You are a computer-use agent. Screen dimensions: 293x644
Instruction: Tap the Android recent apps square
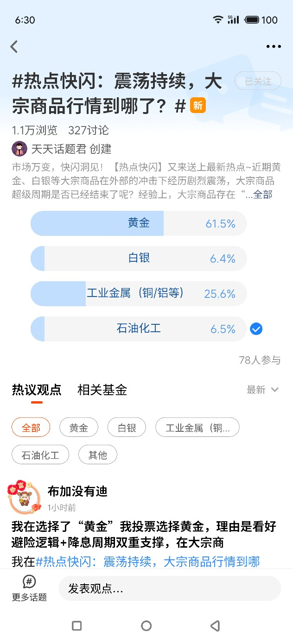point(77,626)
